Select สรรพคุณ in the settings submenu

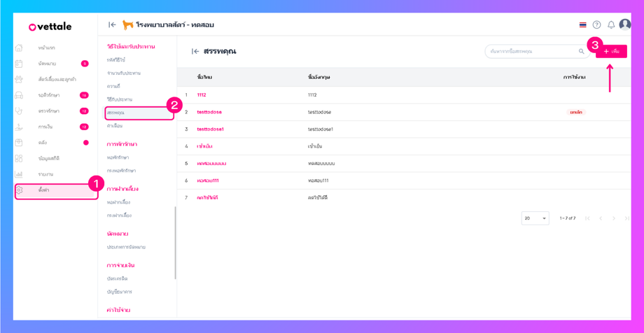(x=116, y=113)
